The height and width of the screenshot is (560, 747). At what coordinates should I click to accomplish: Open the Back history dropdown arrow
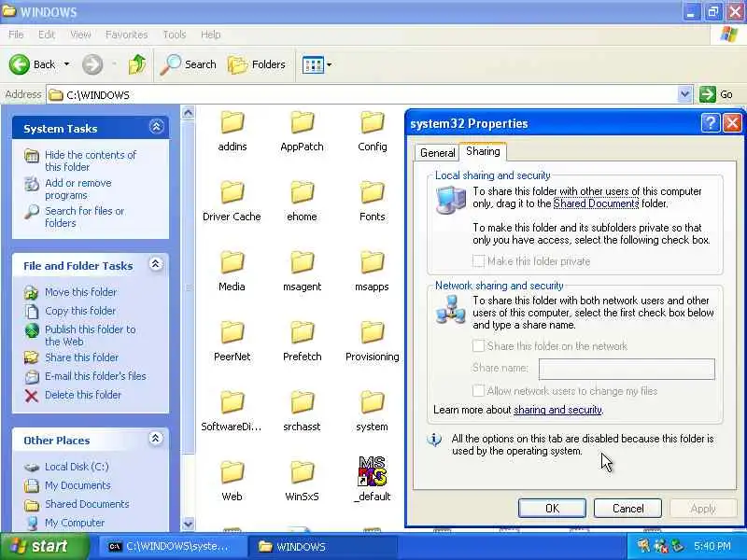pyautogui.click(x=66, y=64)
